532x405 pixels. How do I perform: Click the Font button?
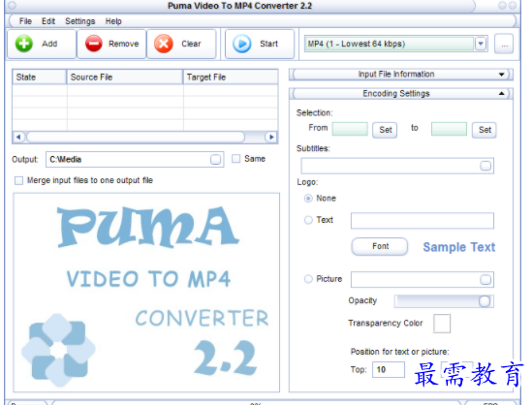(x=380, y=247)
